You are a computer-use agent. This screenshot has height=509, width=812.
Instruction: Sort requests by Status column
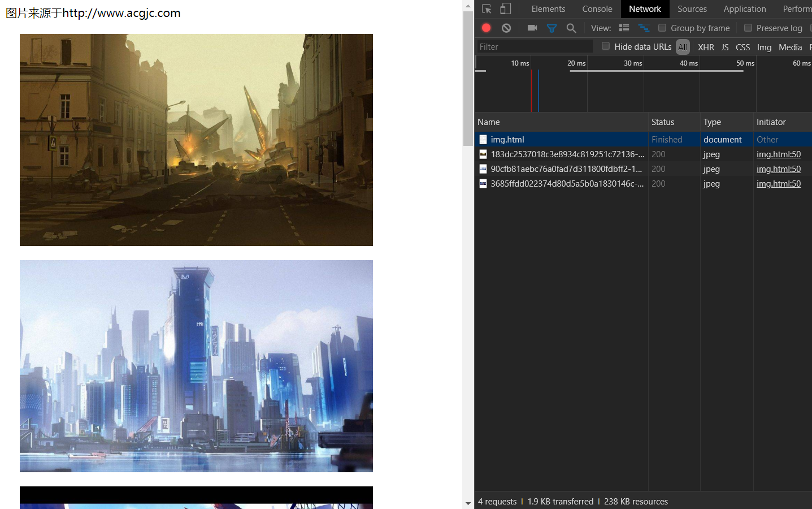(674, 122)
